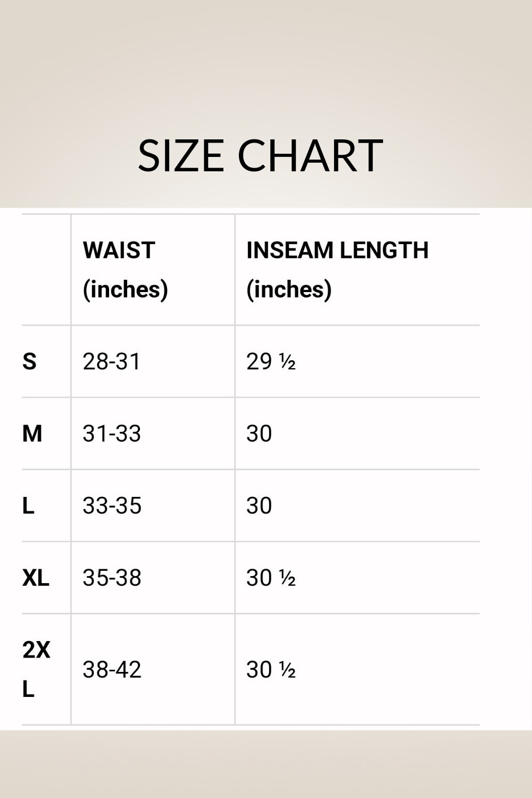This screenshot has height=798, width=532.
Task: Select the L size row label
Action: click(29, 506)
